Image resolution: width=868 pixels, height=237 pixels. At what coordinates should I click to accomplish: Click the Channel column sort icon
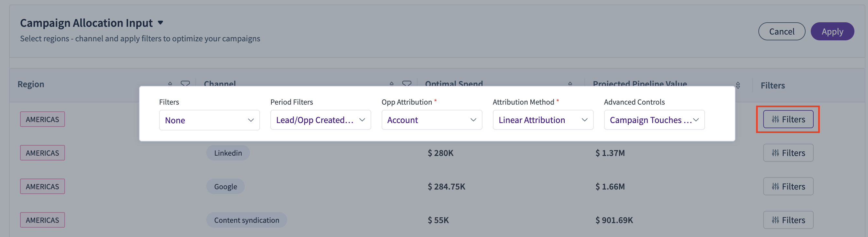coord(392,84)
